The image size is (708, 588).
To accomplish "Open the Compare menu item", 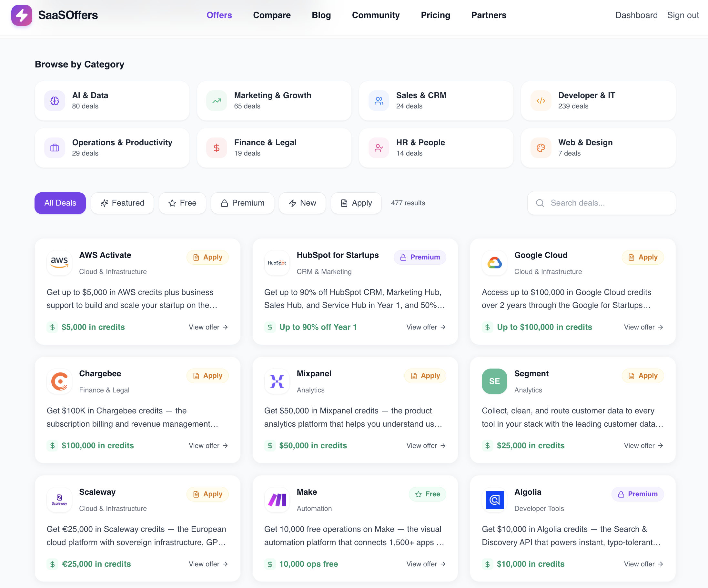I will [x=272, y=15].
